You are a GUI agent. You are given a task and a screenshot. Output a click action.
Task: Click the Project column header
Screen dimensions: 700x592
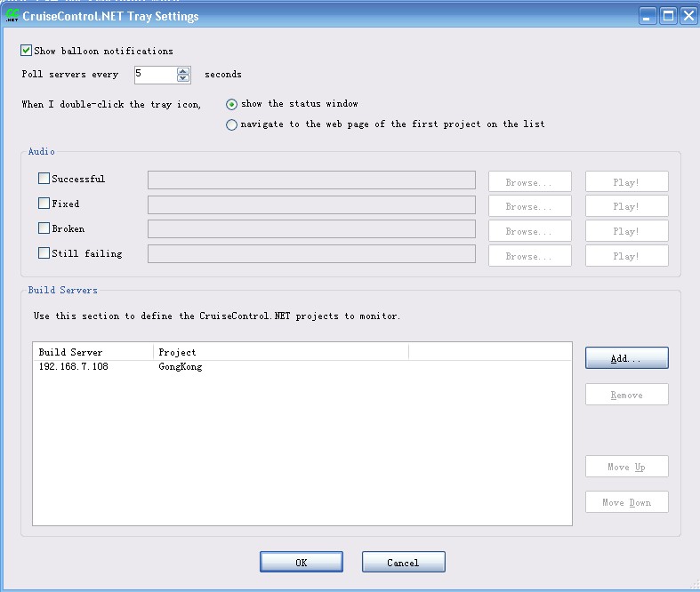click(x=281, y=352)
